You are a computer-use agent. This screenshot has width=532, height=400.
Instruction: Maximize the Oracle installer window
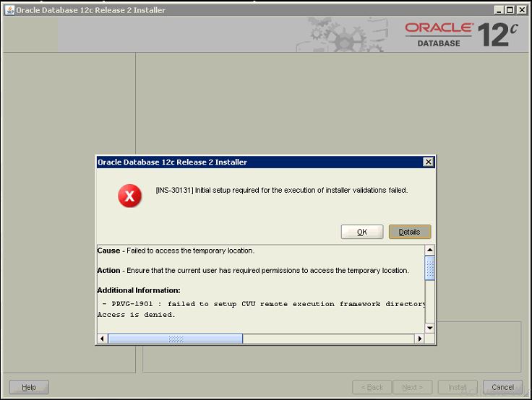[510, 10]
